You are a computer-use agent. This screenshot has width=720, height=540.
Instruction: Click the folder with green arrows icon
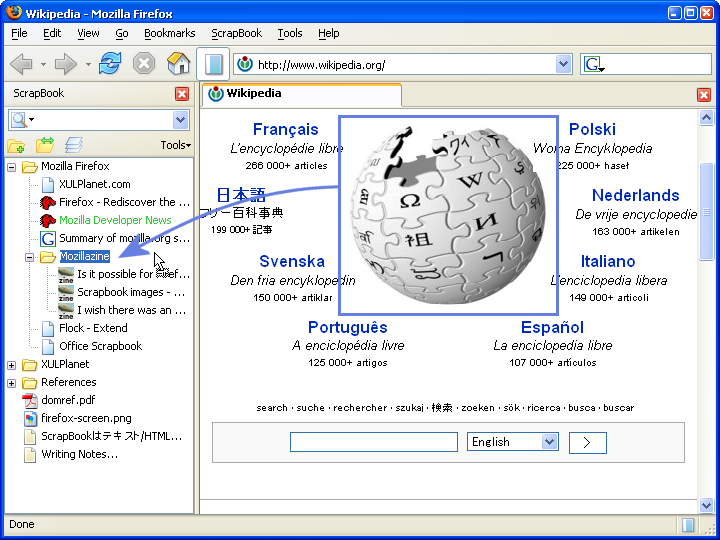(45, 145)
